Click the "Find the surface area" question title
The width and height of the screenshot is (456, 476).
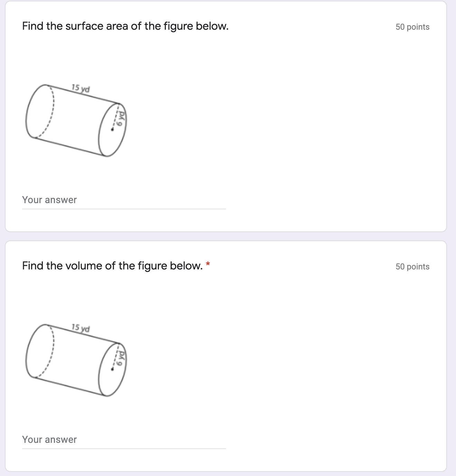[x=125, y=26]
